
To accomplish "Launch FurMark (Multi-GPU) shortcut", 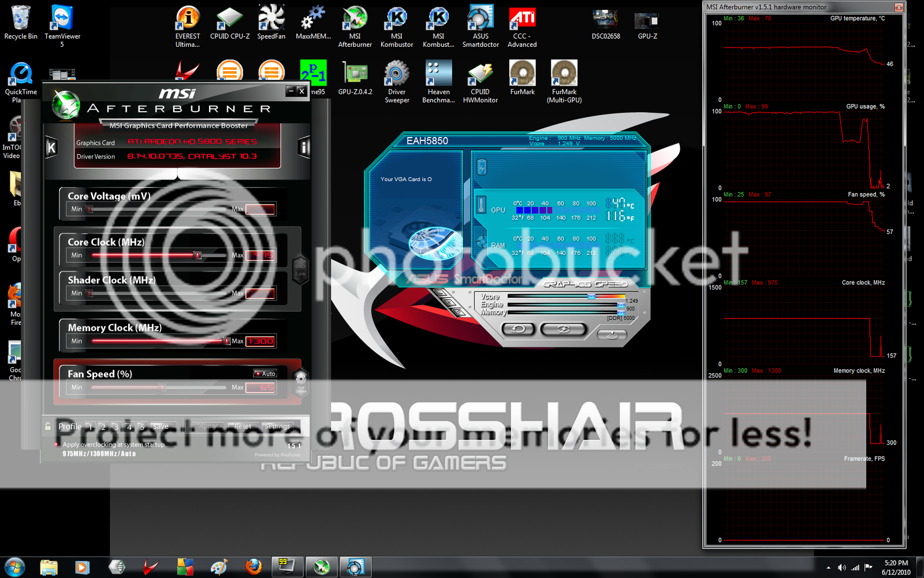I will 564,81.
